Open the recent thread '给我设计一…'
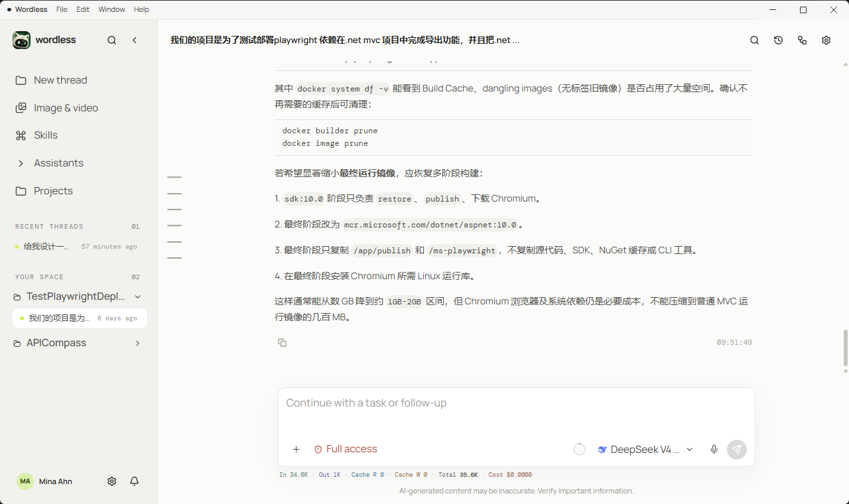 click(x=78, y=247)
